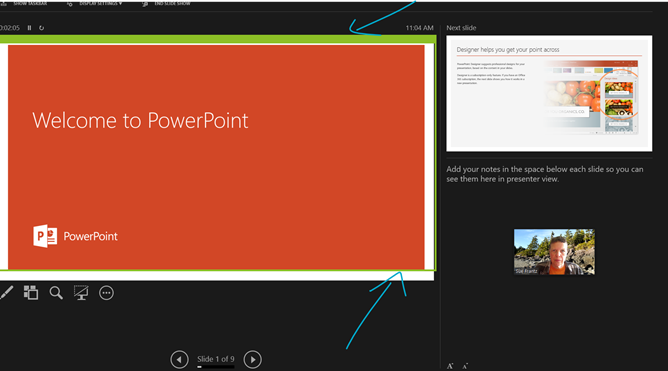Restart the presentation timer
Screen dimensions: 668x371
[41, 28]
